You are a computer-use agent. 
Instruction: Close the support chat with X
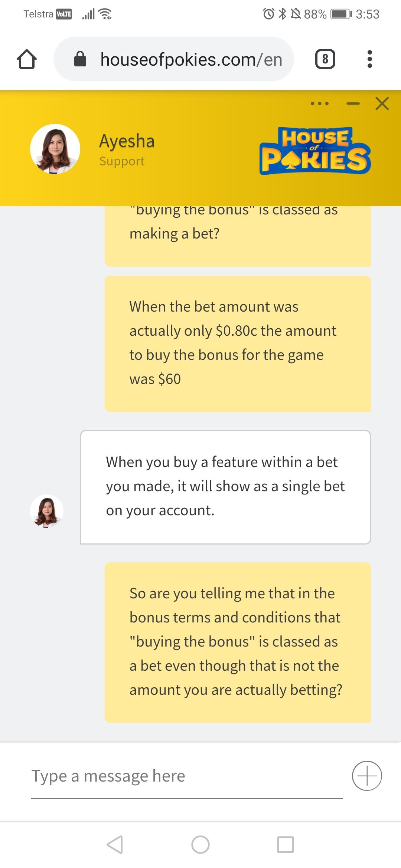pyautogui.click(x=382, y=103)
